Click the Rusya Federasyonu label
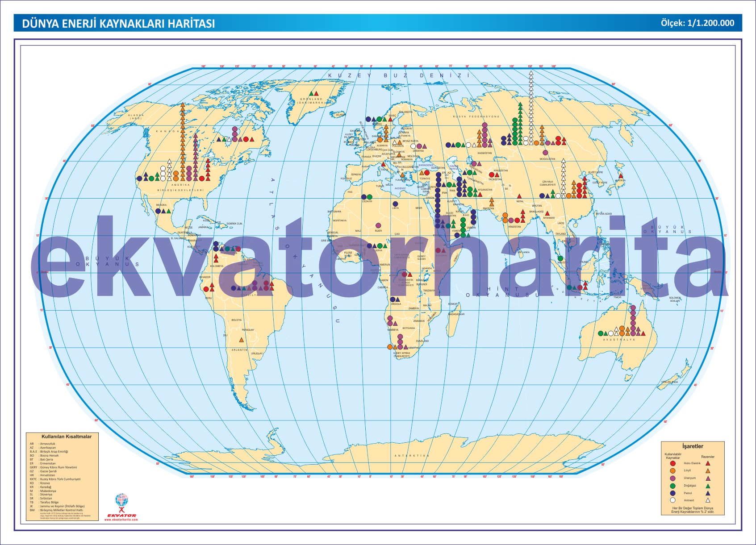Viewport: 756px width, 545px height. click(x=476, y=116)
